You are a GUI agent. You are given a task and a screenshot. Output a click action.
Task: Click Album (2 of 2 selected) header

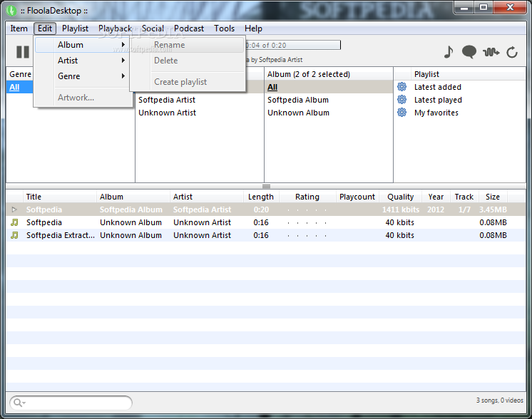[329, 74]
